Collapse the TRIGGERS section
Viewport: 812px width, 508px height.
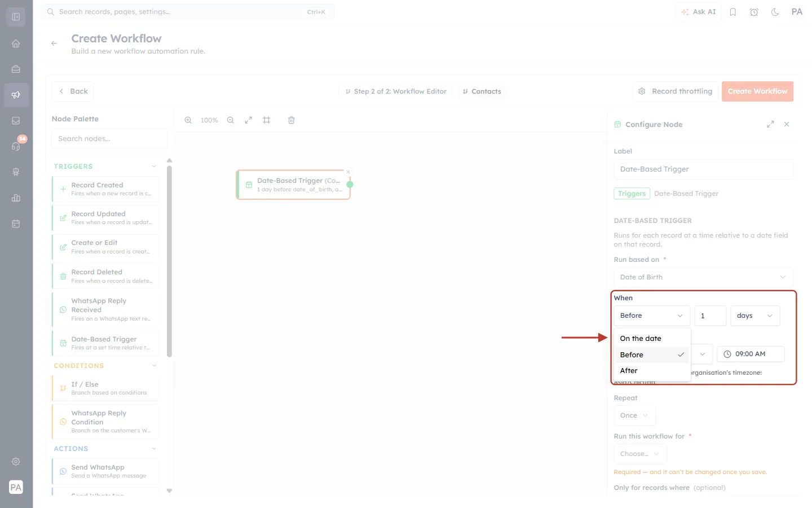(x=154, y=167)
